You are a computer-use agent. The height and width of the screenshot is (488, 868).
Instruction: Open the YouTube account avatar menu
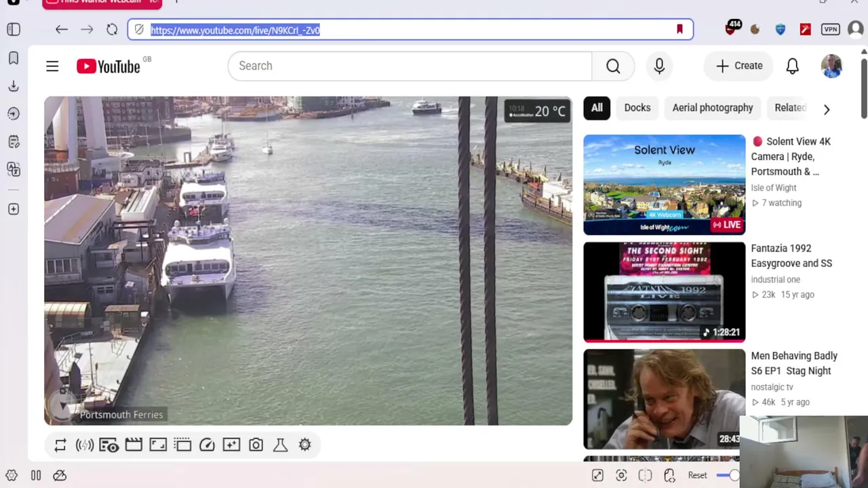831,66
